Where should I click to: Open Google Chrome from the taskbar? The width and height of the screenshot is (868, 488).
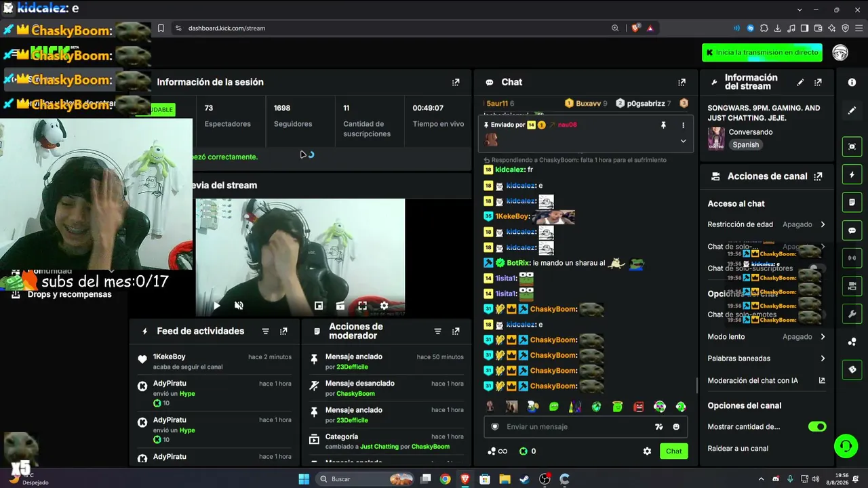click(445, 479)
